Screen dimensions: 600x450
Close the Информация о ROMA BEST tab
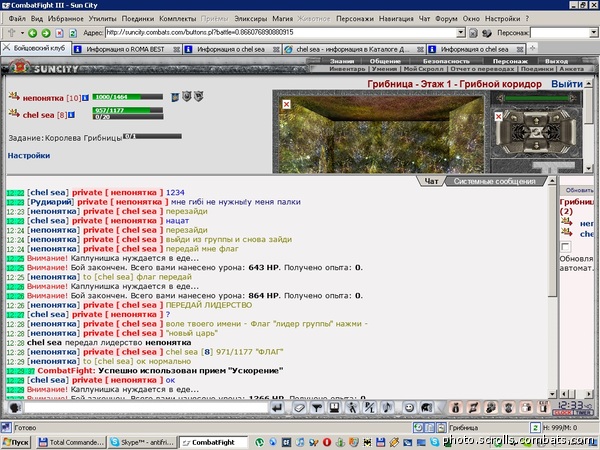pos(176,49)
